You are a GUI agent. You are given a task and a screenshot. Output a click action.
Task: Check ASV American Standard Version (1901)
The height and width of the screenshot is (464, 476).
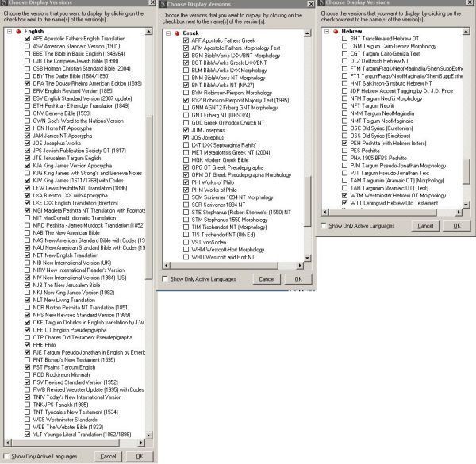click(27, 46)
